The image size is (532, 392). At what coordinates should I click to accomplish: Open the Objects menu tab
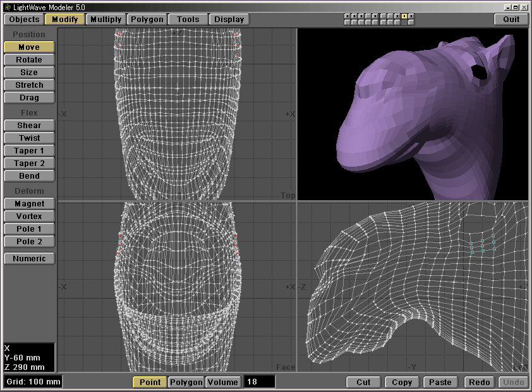[25, 20]
